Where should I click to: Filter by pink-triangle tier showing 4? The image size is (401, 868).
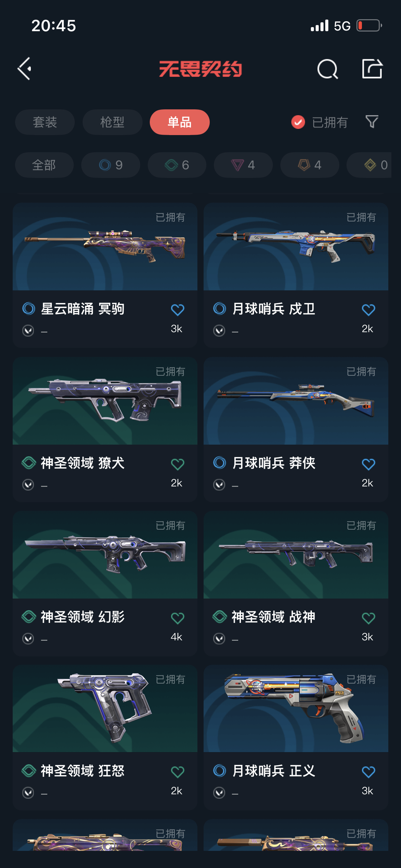243,165
